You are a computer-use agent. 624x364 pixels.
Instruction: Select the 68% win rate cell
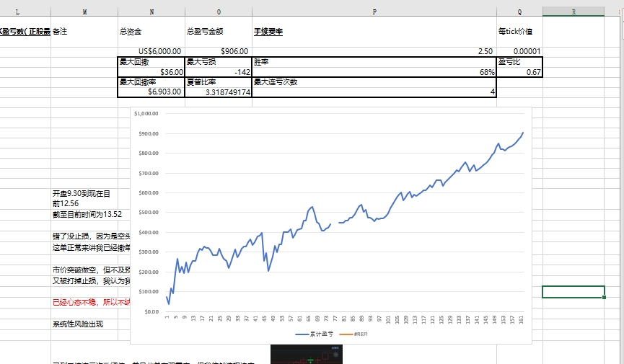click(x=374, y=72)
